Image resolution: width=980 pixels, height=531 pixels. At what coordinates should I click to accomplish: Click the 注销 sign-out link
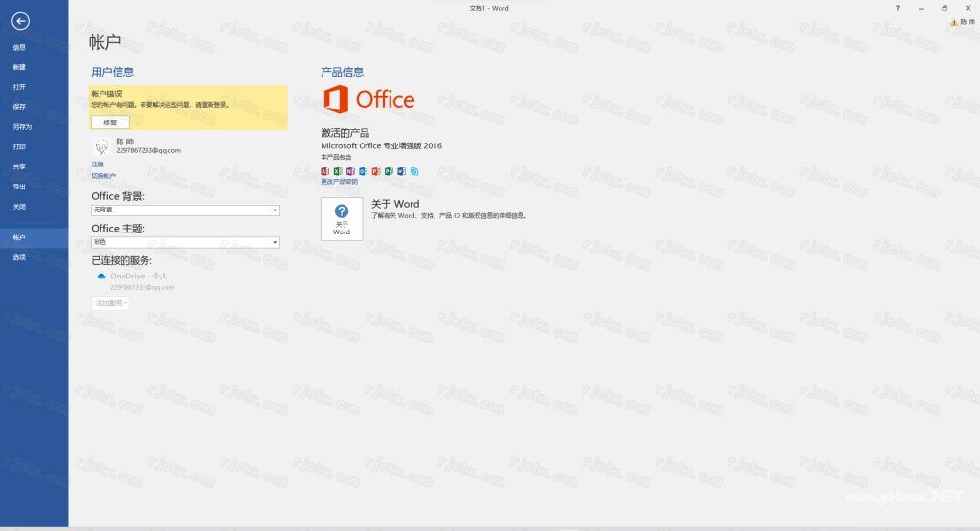pos(98,165)
